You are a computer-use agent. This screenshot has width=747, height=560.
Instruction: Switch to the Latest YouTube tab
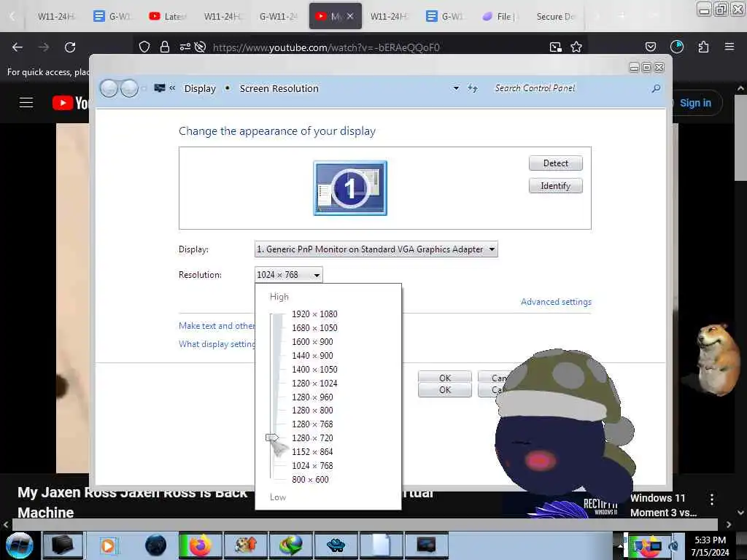[x=169, y=16]
